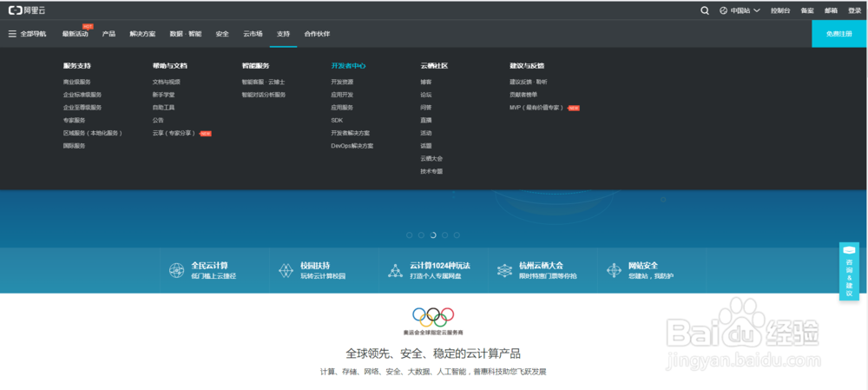The width and height of the screenshot is (868, 390).
Task: Open search with the magnifier icon
Action: (x=705, y=10)
